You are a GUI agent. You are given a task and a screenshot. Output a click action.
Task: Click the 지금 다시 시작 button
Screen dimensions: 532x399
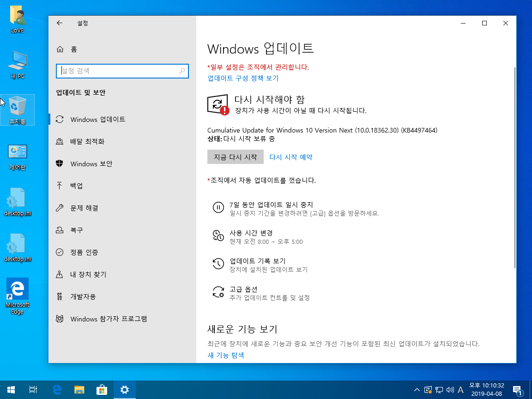tap(236, 157)
